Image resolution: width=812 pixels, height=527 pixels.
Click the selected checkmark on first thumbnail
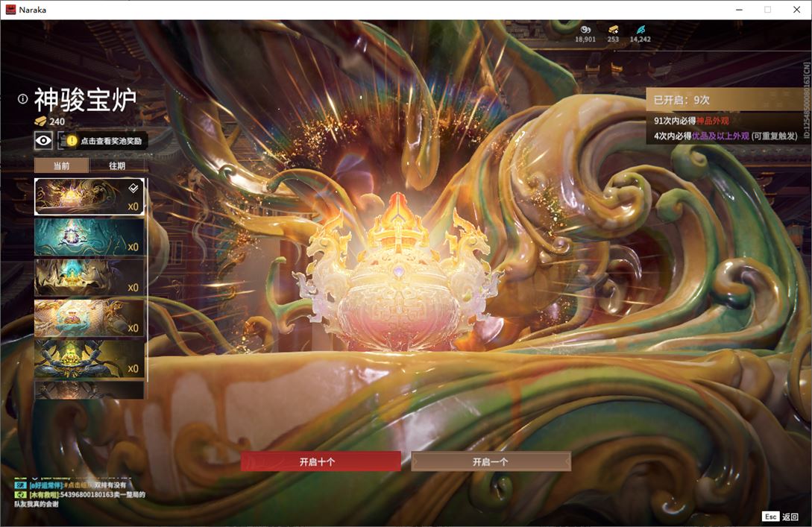click(x=133, y=188)
